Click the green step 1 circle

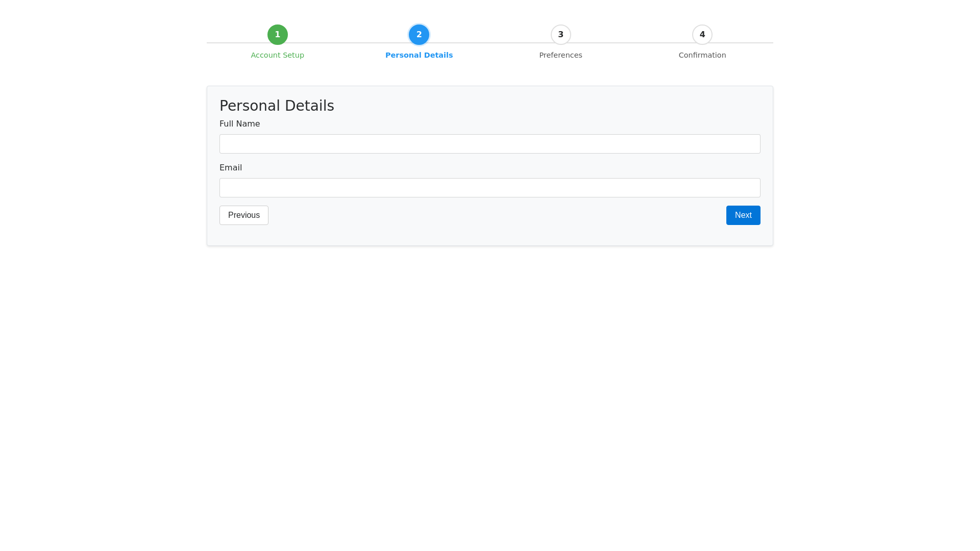point(277,35)
